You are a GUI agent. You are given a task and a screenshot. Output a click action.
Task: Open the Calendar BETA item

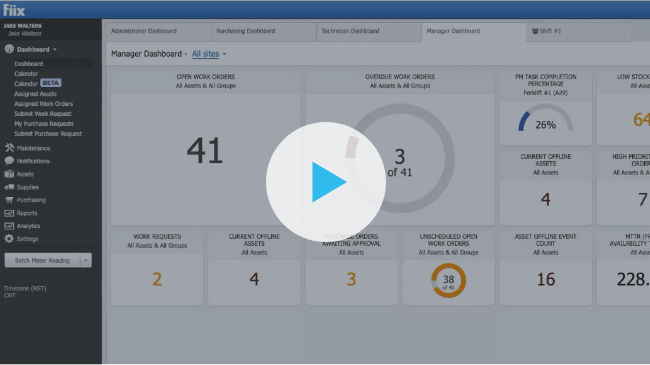coord(38,83)
